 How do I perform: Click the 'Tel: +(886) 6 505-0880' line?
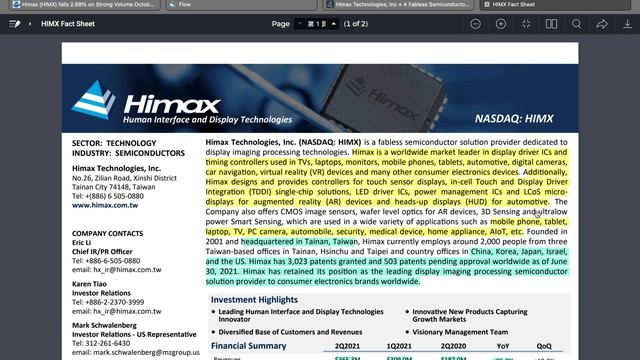click(x=108, y=196)
